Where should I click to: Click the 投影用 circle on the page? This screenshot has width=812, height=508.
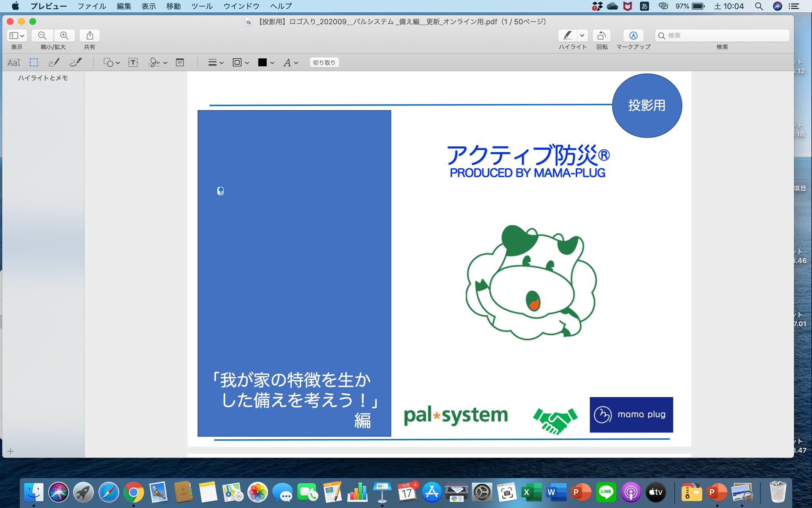[647, 106]
